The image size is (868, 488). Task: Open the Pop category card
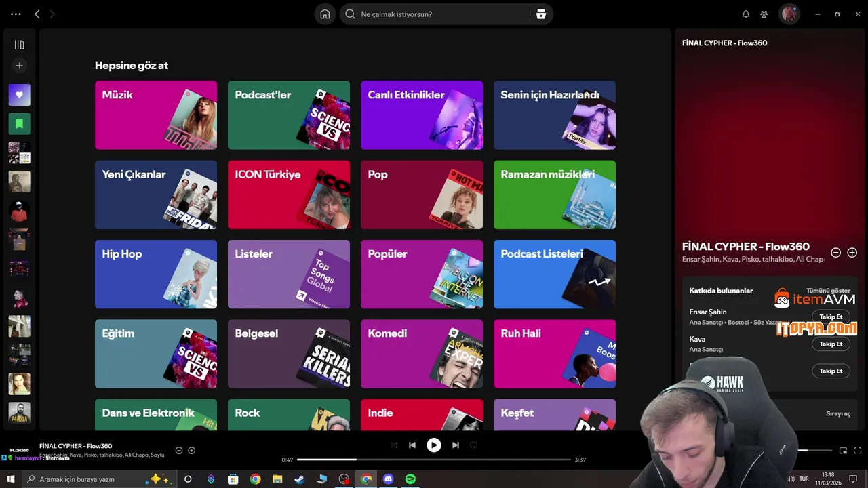[422, 195]
